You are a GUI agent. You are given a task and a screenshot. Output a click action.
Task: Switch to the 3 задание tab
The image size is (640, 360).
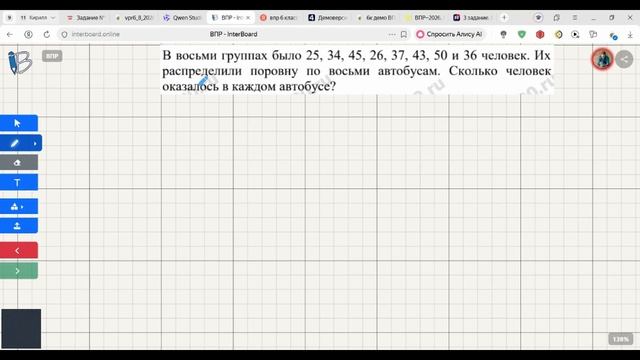472,18
